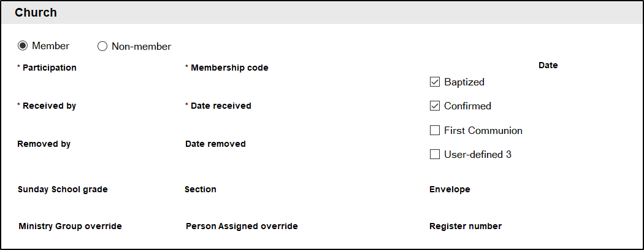Select the Register number label
The image size is (644, 250).
[x=466, y=226]
